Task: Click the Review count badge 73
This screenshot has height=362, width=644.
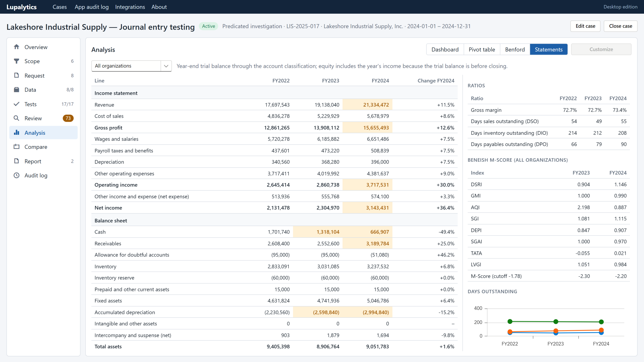Action: pyautogui.click(x=68, y=118)
